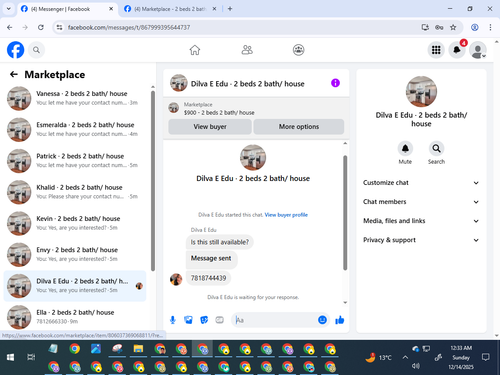The width and height of the screenshot is (500, 375).
Task: Click the chat messages scrollbar
Action: point(345,212)
